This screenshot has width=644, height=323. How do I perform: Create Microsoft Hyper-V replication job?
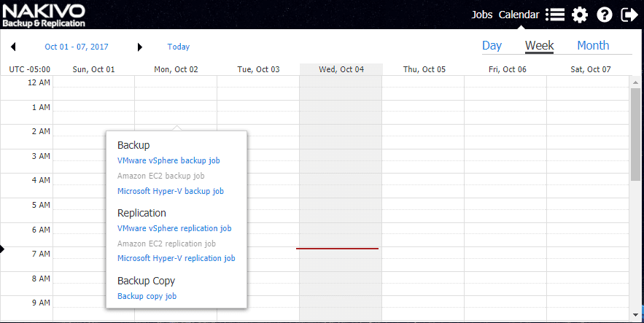click(176, 258)
